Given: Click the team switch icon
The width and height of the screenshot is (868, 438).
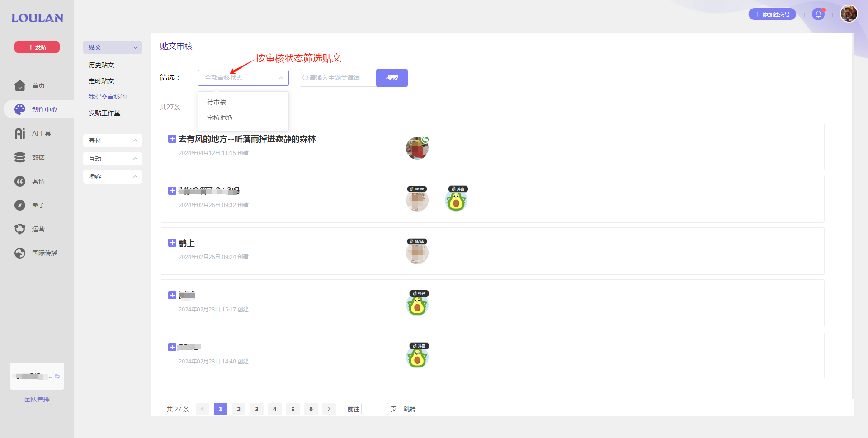Looking at the screenshot, I should click(x=57, y=376).
